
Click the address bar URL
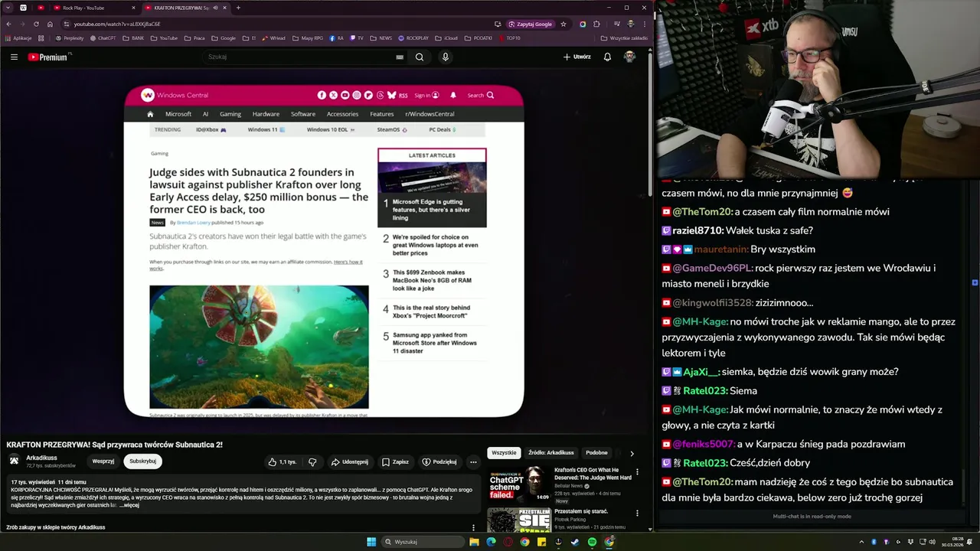[117, 24]
